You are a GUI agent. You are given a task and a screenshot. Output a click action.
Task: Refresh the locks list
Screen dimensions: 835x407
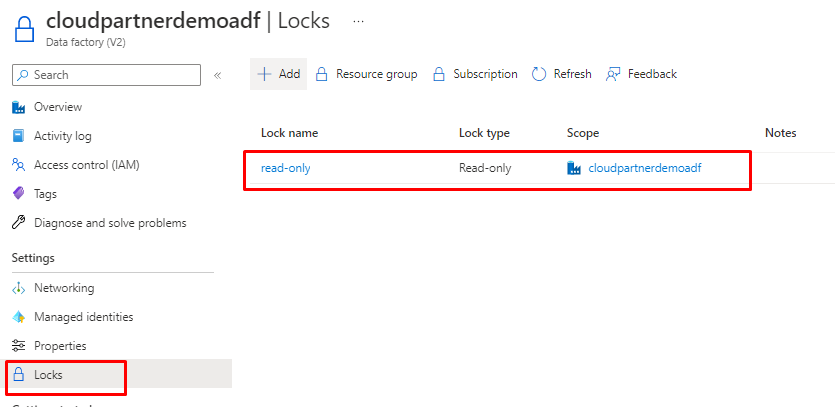pos(561,74)
